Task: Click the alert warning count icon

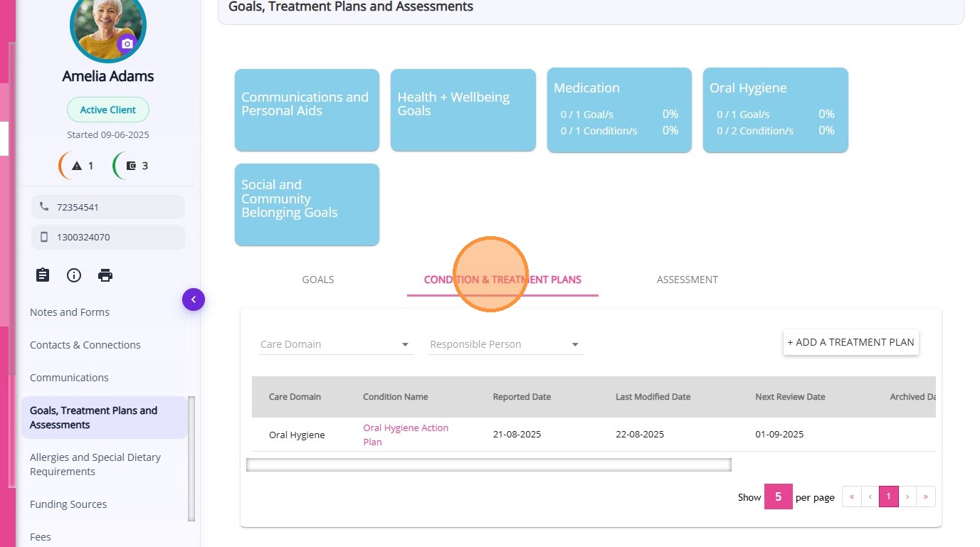Action: pyautogui.click(x=77, y=166)
